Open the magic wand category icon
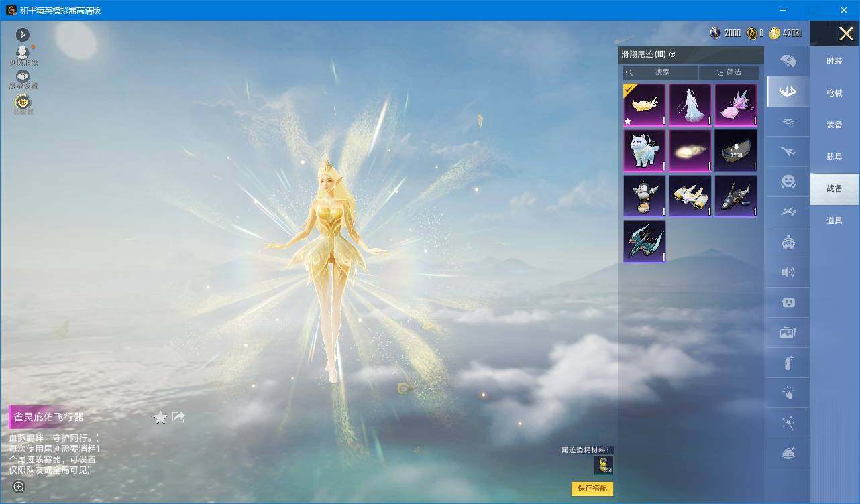Image resolution: width=860 pixels, height=504 pixels. point(788,423)
